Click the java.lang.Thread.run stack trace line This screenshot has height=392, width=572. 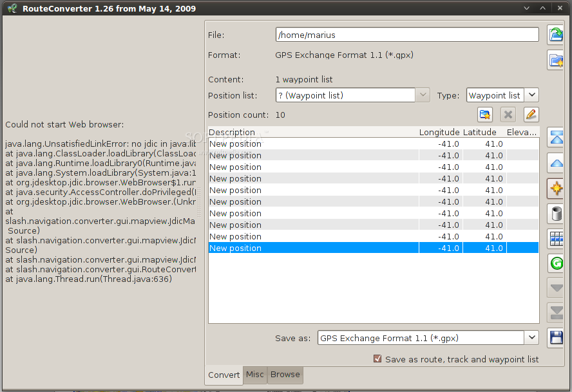click(88, 279)
